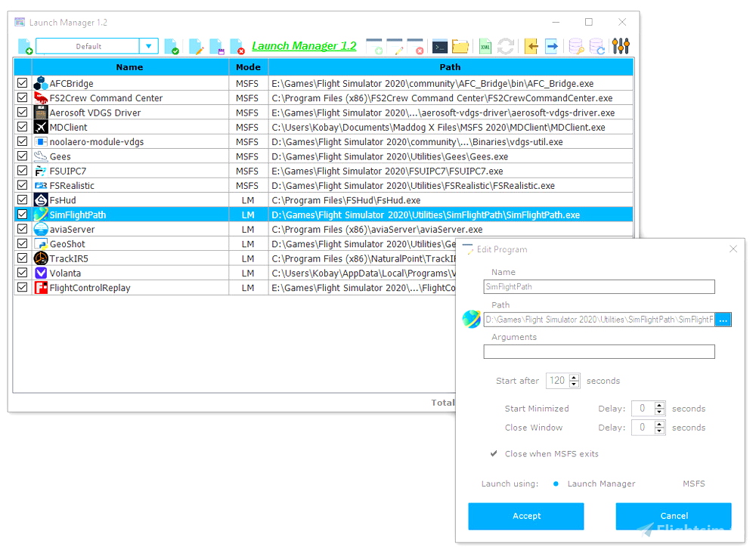The height and width of the screenshot is (553, 756).
Task: Import settings using yellow left arrow icon
Action: coord(530,46)
